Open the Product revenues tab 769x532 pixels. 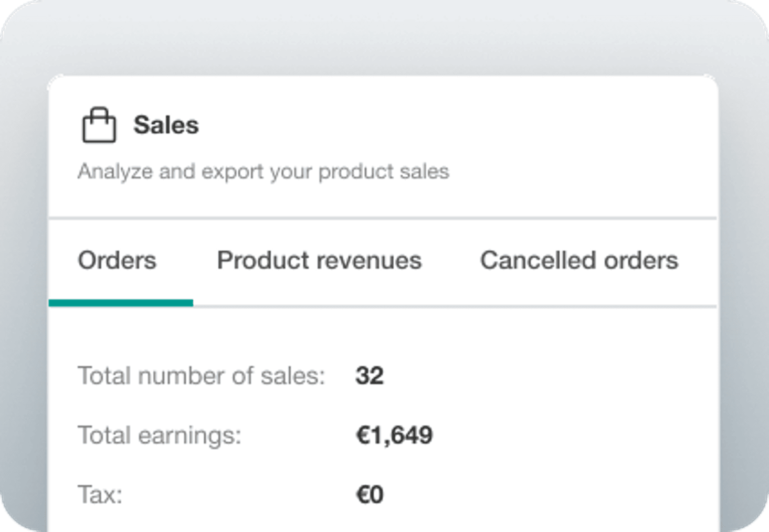[x=319, y=260]
